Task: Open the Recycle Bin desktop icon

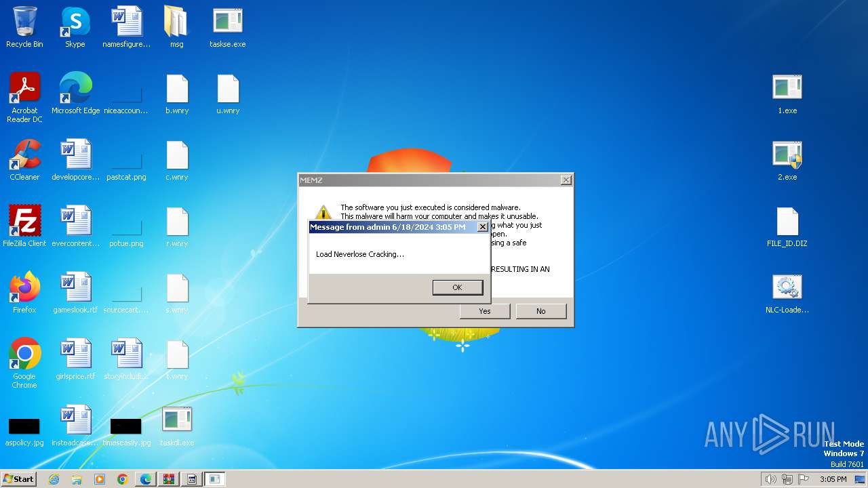Action: 24,27
